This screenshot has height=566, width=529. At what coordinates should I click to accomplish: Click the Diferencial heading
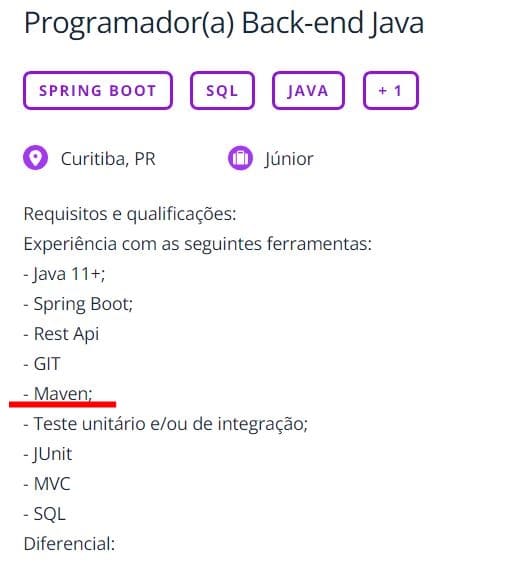(x=69, y=544)
